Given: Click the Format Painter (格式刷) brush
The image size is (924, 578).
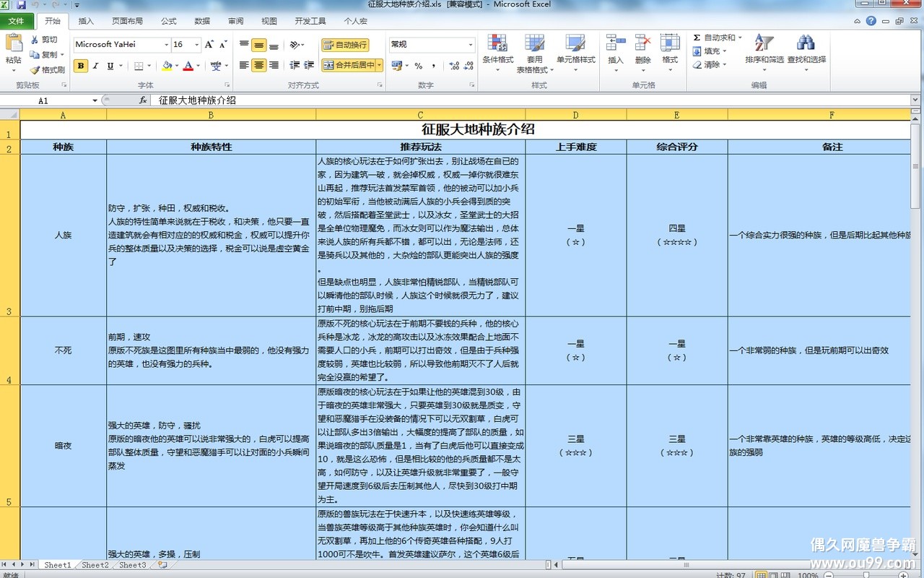Looking at the screenshot, I should 35,70.
